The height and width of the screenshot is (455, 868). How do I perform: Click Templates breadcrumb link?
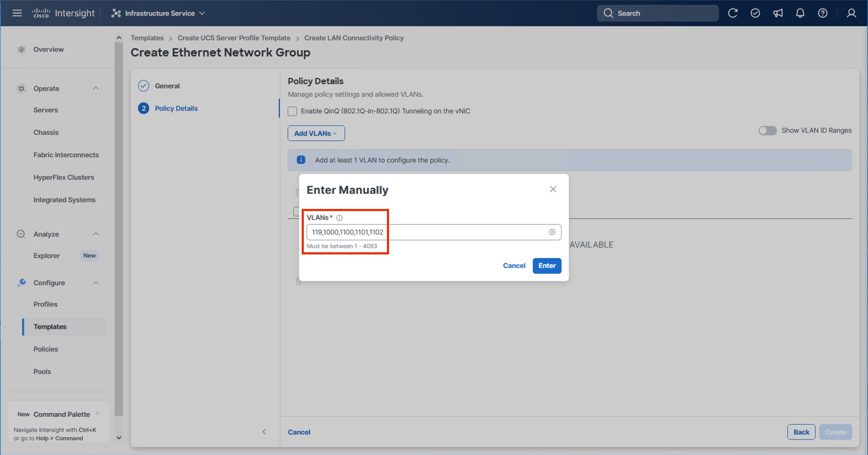[147, 38]
